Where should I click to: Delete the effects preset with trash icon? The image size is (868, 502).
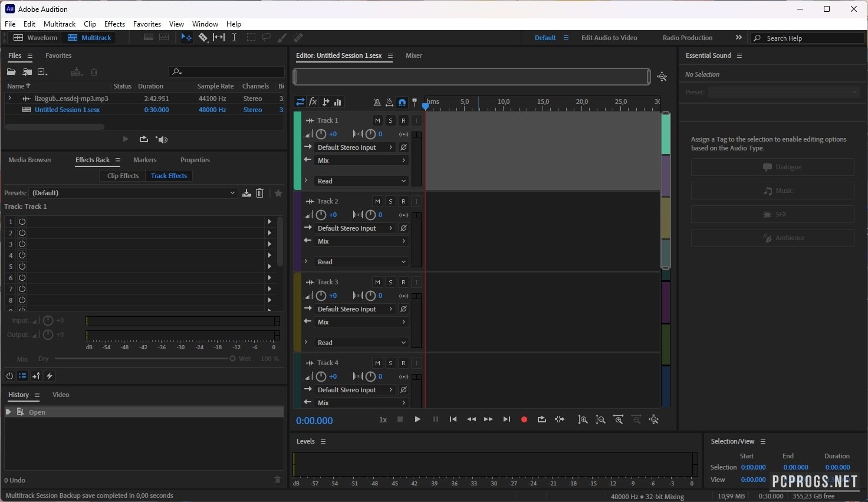point(259,193)
